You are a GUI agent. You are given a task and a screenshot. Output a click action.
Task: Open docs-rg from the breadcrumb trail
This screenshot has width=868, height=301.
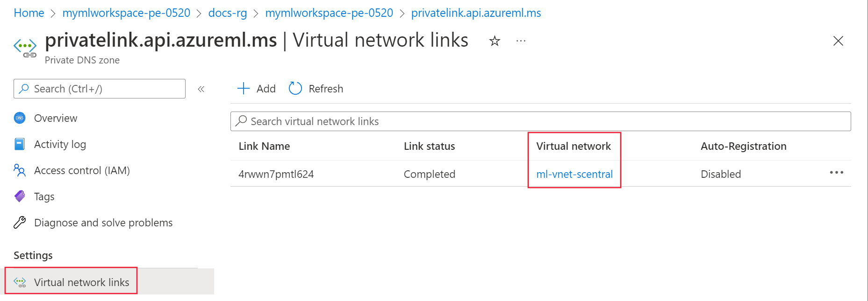coord(227,13)
